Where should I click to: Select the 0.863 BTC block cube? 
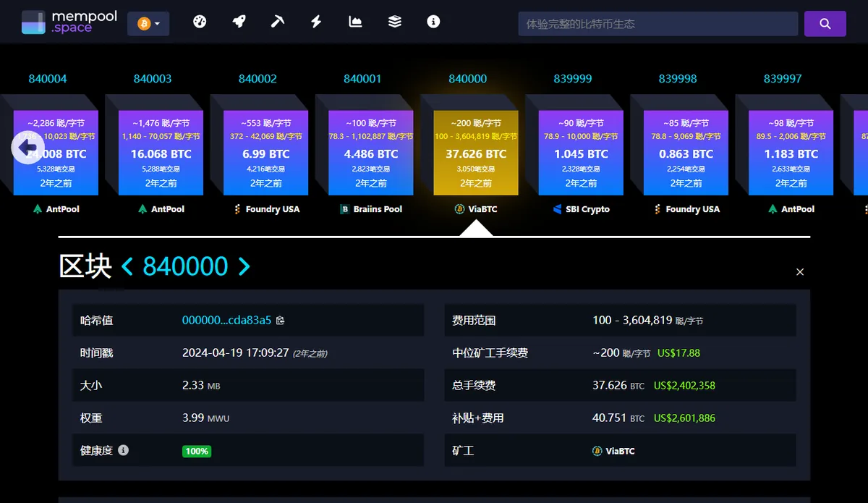point(686,153)
